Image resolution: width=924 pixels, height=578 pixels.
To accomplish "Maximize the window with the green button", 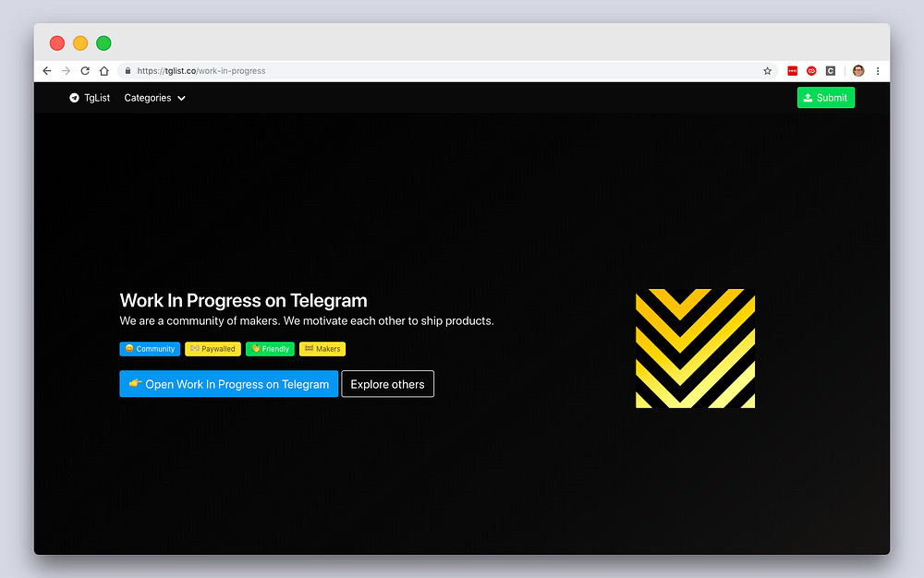I will click(x=103, y=43).
